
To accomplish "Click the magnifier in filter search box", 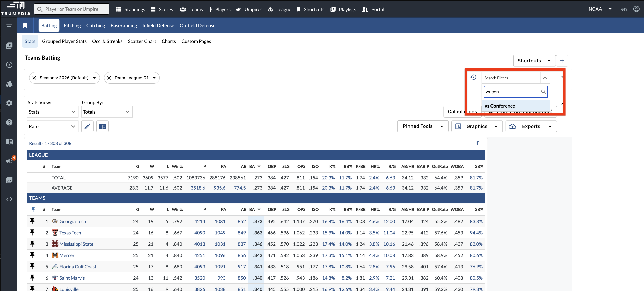I will click(x=543, y=92).
